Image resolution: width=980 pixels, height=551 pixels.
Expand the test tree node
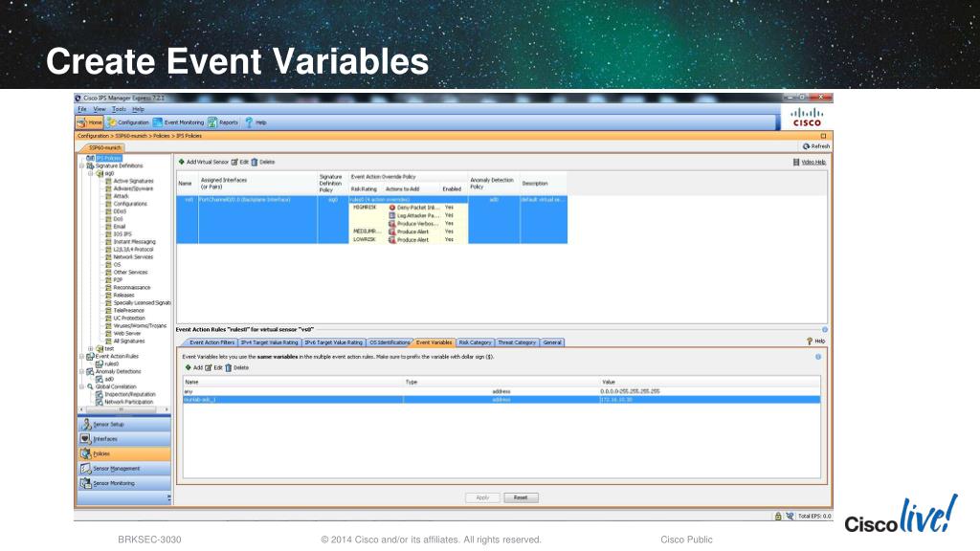91,348
